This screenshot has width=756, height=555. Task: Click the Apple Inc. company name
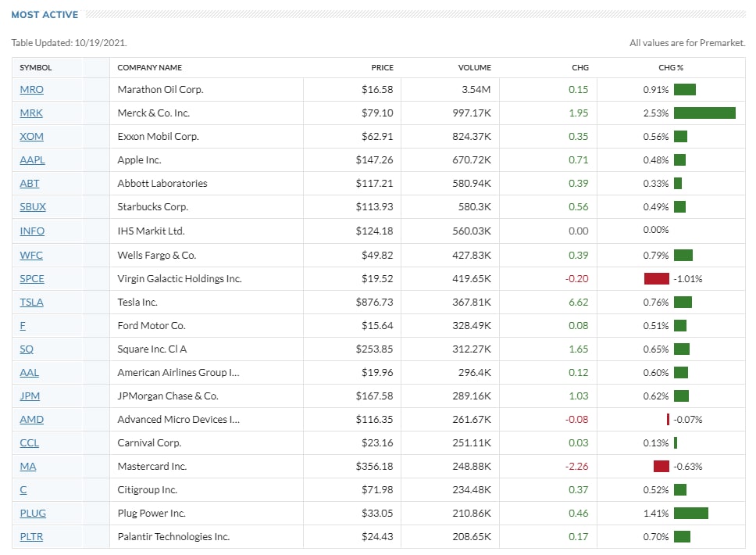click(139, 159)
